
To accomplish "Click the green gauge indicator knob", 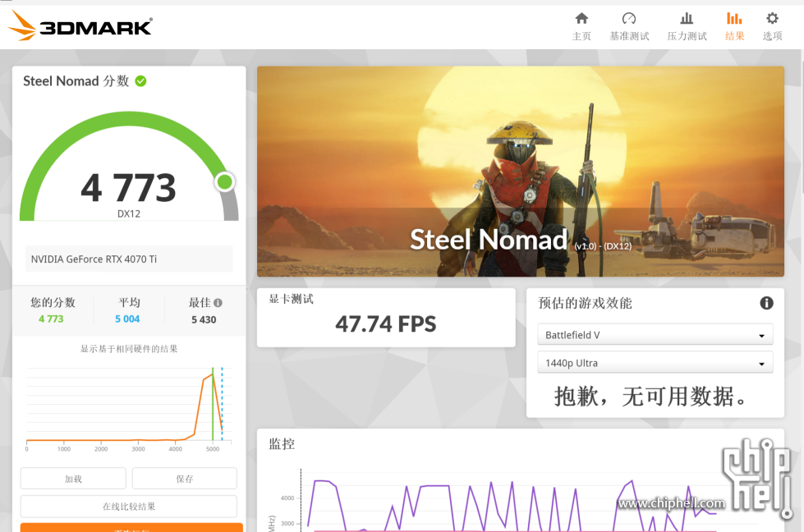I will click(x=224, y=182).
